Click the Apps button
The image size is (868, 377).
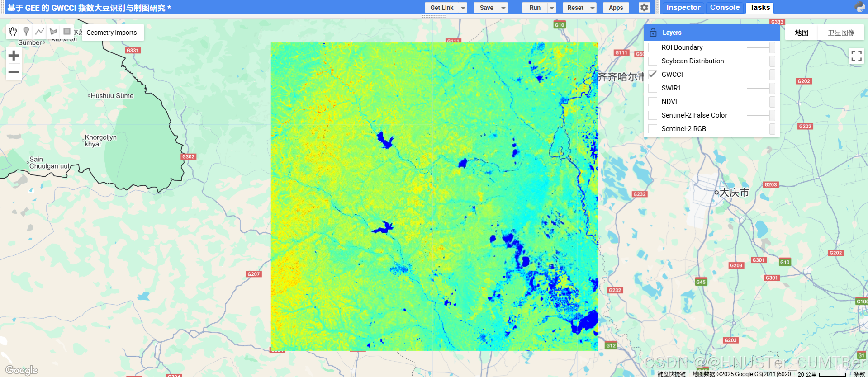616,8
